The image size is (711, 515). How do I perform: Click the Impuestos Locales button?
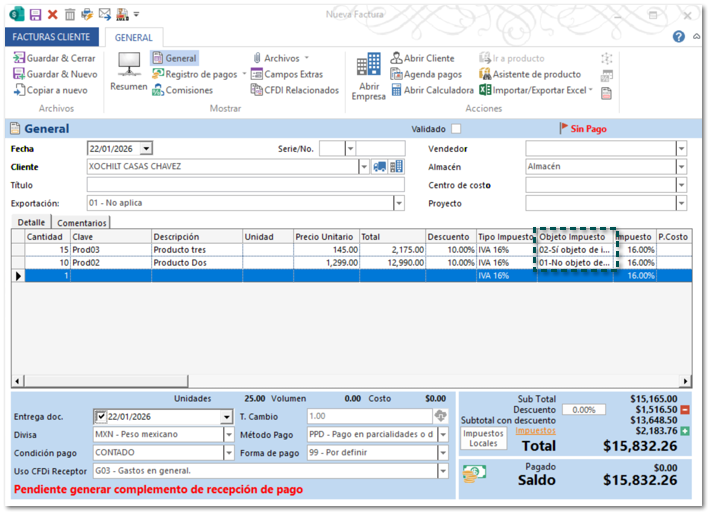pyautogui.click(x=482, y=437)
